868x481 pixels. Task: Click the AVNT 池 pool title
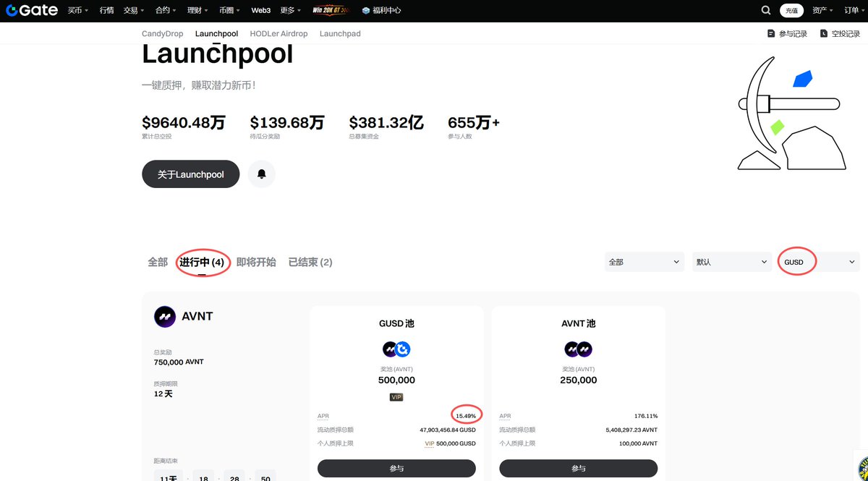point(579,323)
